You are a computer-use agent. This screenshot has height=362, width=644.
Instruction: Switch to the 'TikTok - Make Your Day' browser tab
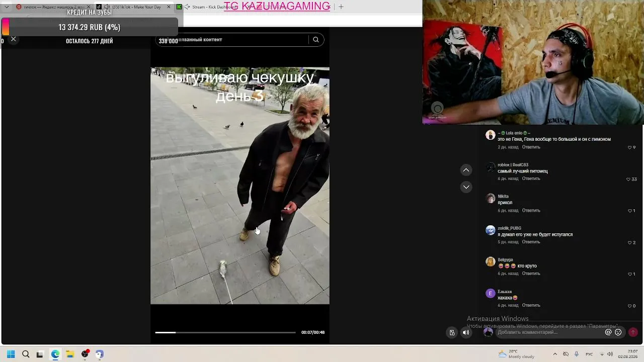tap(133, 7)
